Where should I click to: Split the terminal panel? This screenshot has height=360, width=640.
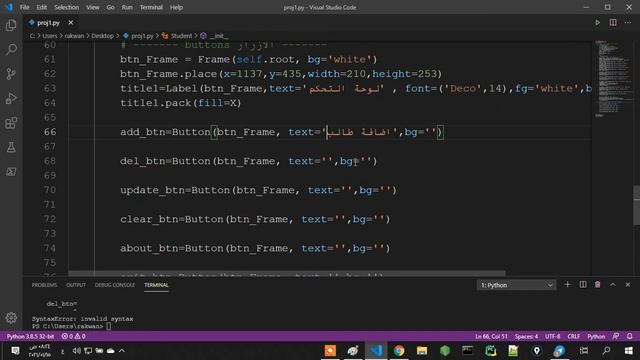point(583,284)
